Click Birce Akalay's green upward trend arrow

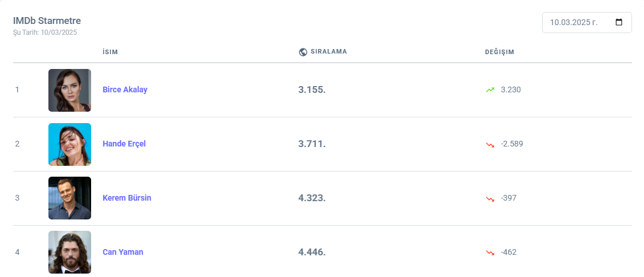[x=490, y=90]
